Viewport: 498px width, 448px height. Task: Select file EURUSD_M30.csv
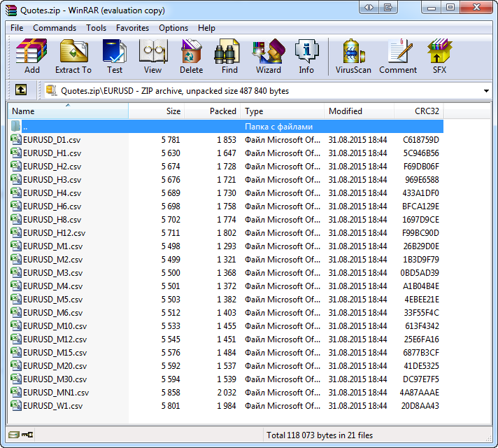[225, 379]
